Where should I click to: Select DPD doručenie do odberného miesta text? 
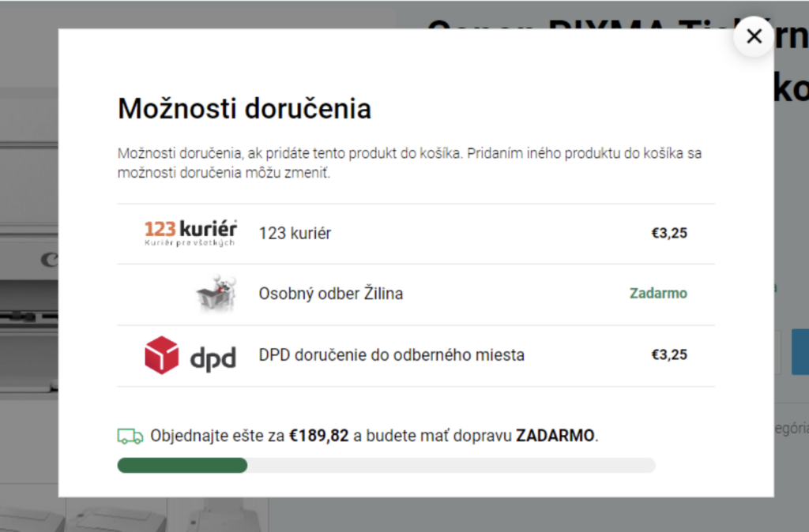point(392,354)
